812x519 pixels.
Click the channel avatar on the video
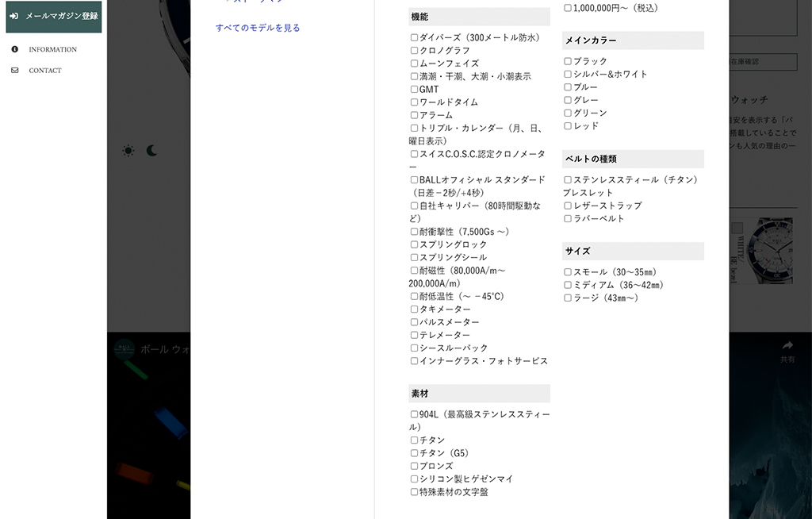click(123, 349)
